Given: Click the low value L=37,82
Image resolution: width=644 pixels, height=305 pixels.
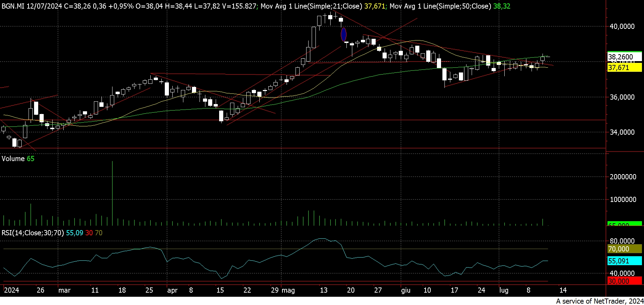Looking at the screenshot, I should (x=207, y=6).
